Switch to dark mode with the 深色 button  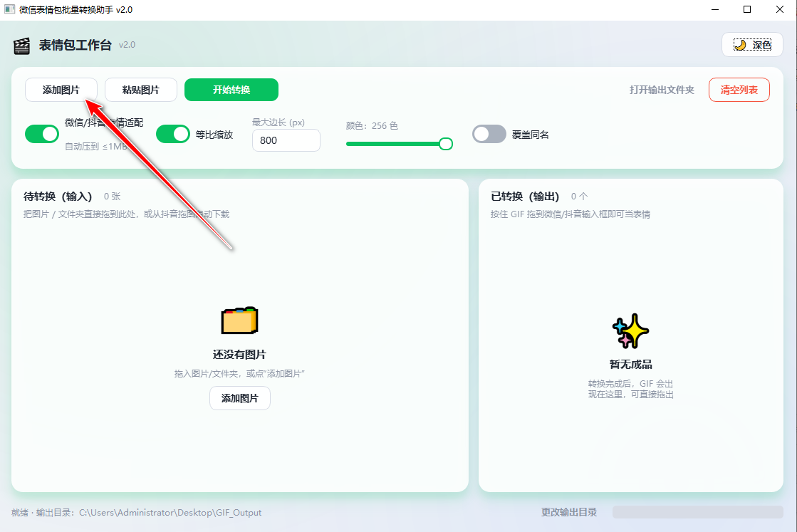pos(751,45)
